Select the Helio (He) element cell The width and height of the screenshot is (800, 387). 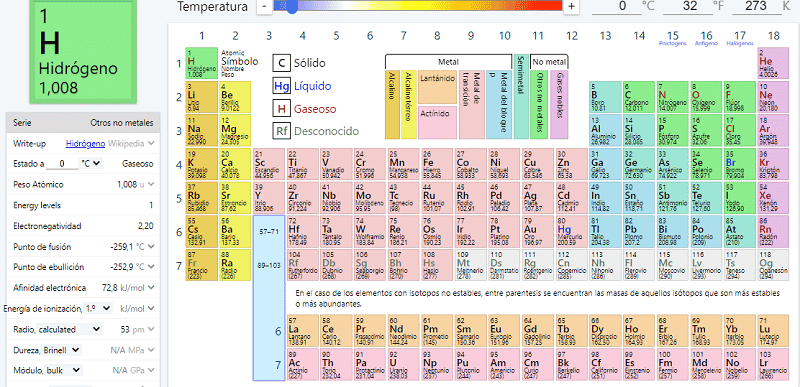tap(773, 63)
